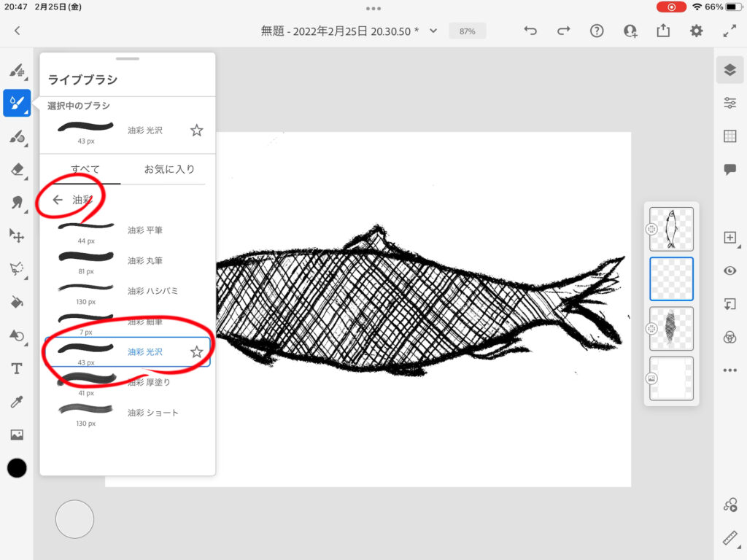Click the Undo arrow
The image size is (747, 560).
point(531,31)
